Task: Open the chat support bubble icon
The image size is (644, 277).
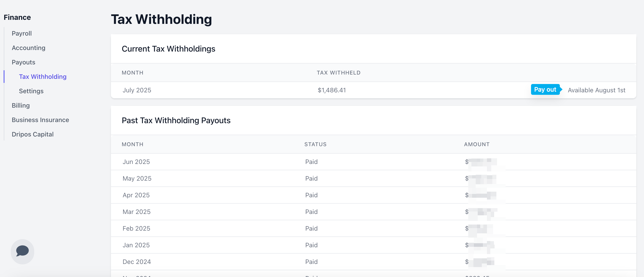Action: pyautogui.click(x=22, y=251)
